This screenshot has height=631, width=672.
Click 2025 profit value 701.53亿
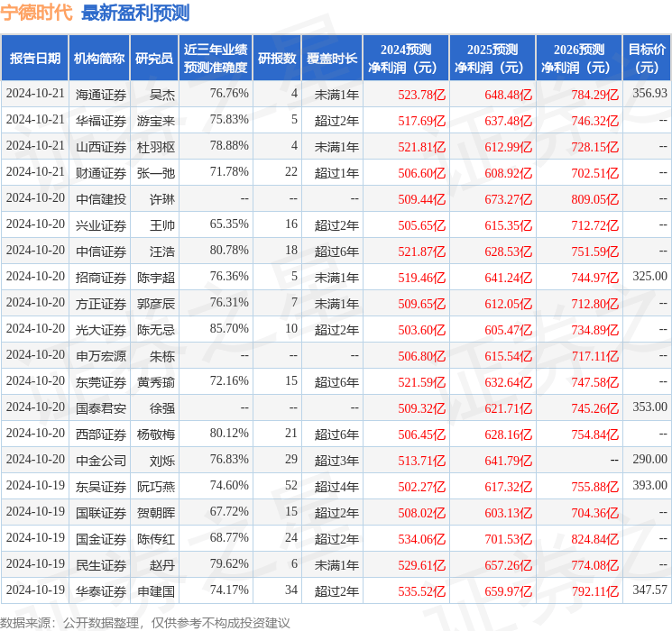point(509,538)
